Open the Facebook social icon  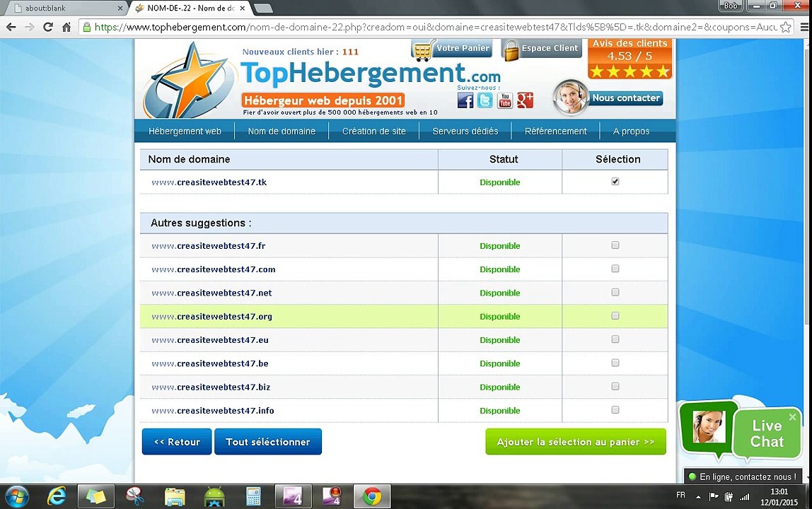click(465, 100)
